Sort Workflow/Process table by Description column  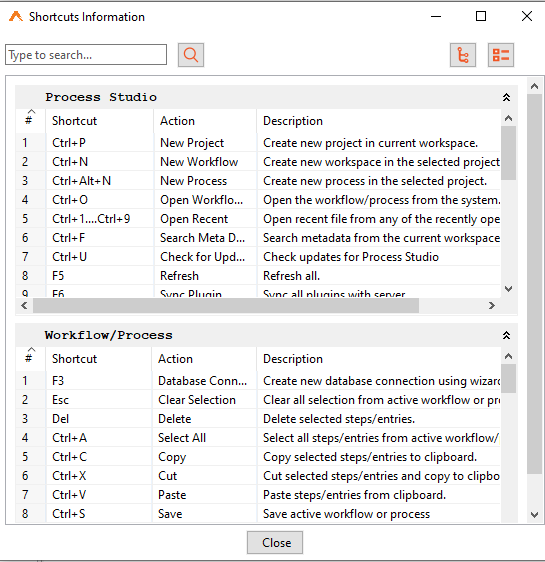[379, 359]
